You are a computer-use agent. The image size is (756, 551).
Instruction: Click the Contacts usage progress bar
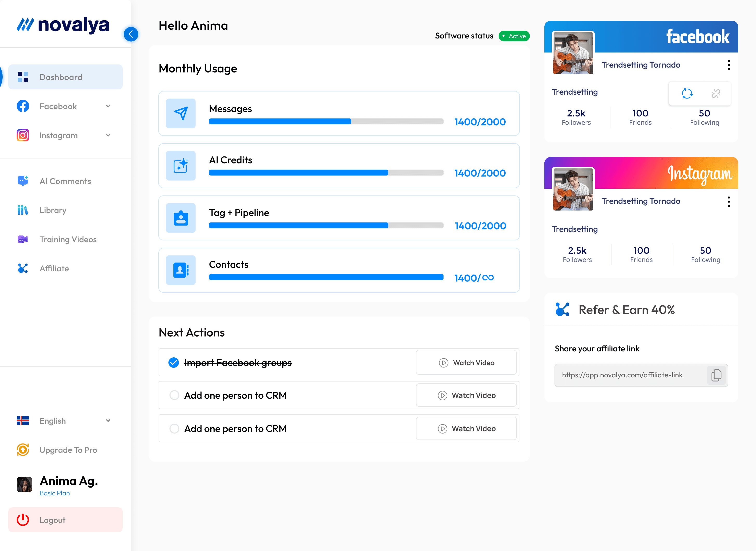(x=326, y=277)
